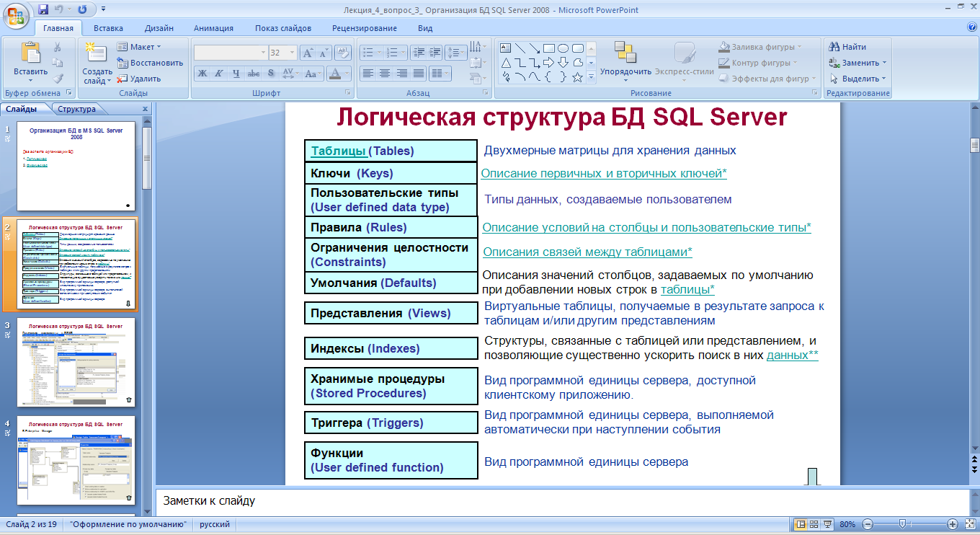Open font color A swatch
Image resolution: width=980 pixels, height=535 pixels.
click(334, 74)
